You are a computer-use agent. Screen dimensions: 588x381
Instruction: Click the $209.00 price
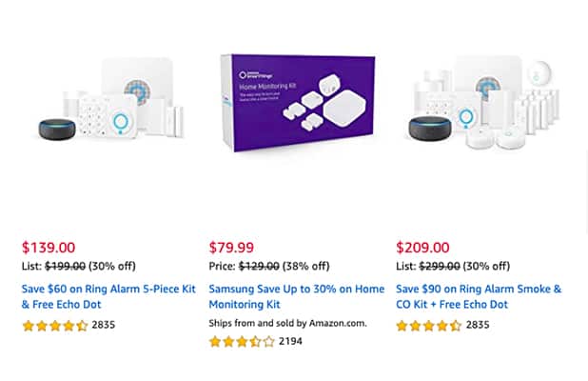tap(422, 248)
